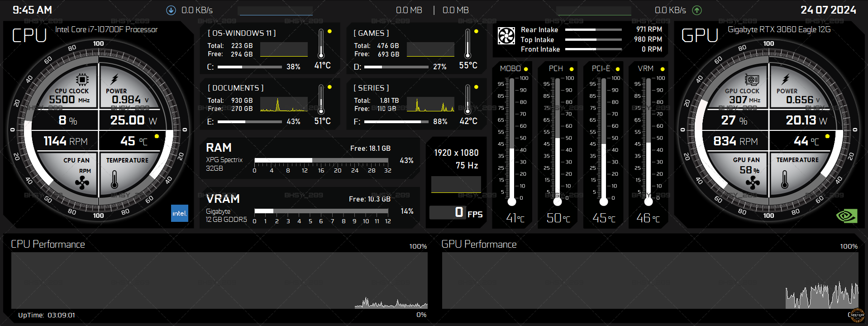Click the GAMES drive thermometer icon

pyautogui.click(x=467, y=43)
